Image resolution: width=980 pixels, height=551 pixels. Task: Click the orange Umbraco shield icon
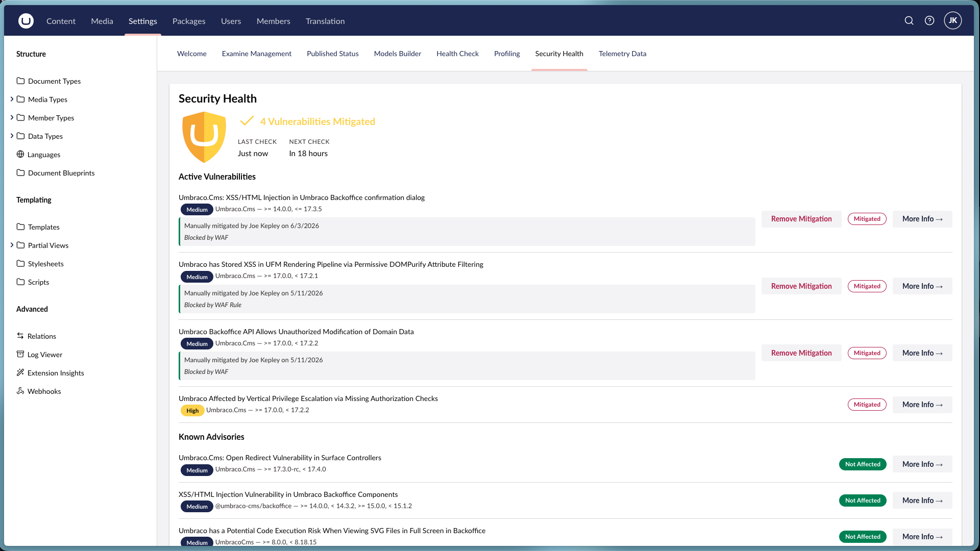(204, 137)
